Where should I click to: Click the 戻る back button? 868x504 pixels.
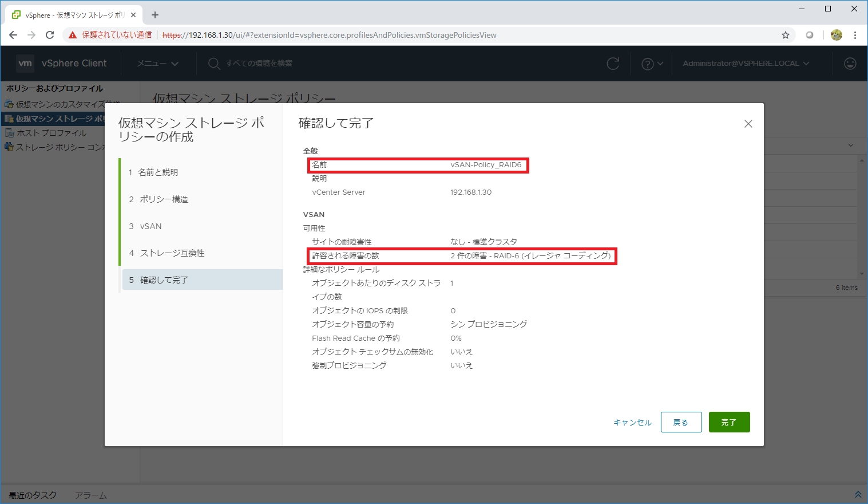[x=681, y=422]
